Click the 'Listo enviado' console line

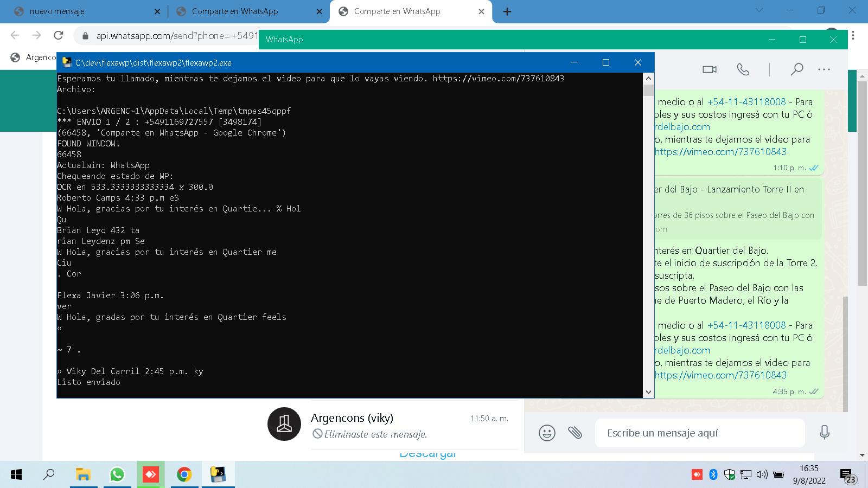click(x=89, y=382)
